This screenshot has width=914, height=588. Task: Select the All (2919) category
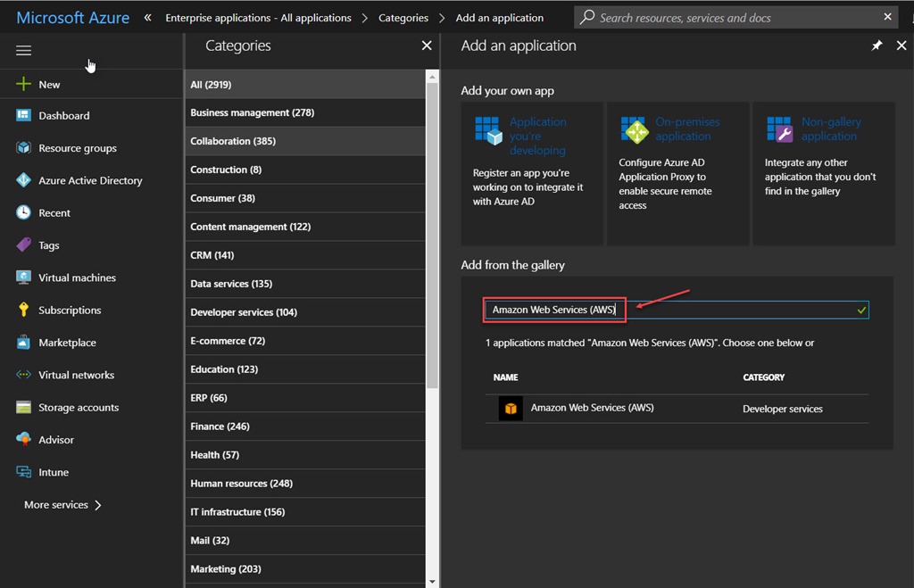305,85
